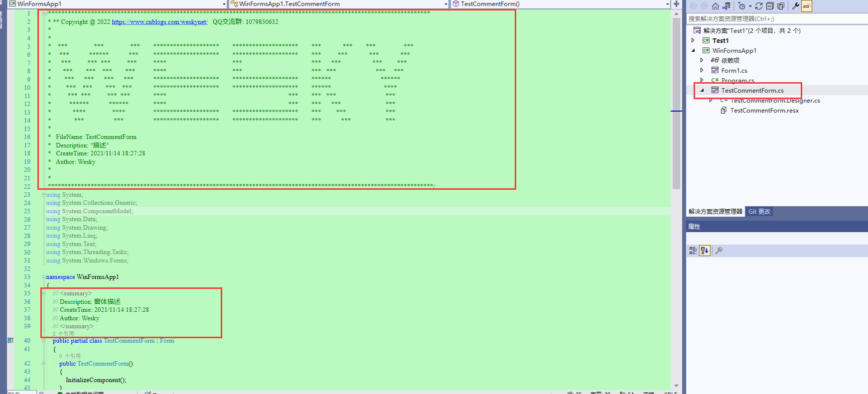Click Categorized view icon in Properties panel

[x=693, y=251]
